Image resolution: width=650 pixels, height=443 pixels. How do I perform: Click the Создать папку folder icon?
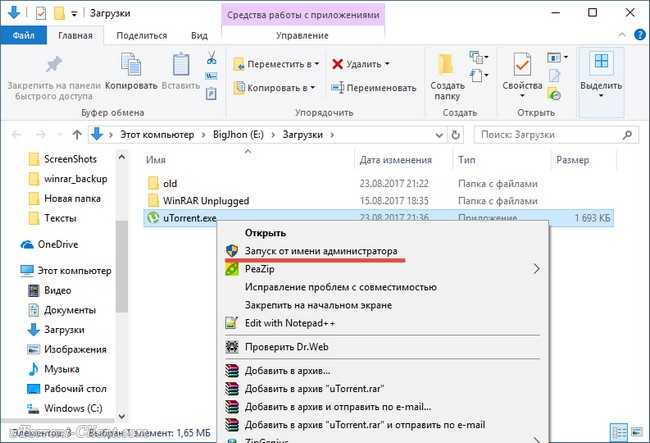pos(446,64)
